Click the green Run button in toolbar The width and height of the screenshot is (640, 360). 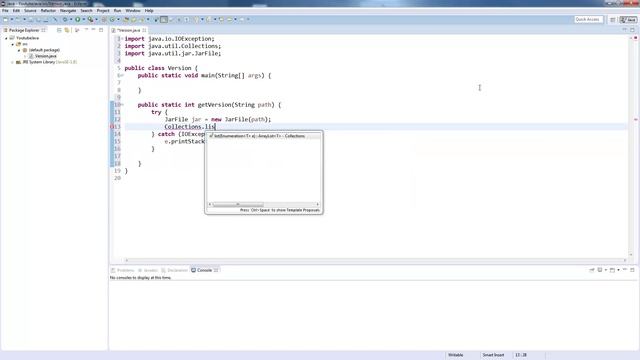[x=78, y=20]
